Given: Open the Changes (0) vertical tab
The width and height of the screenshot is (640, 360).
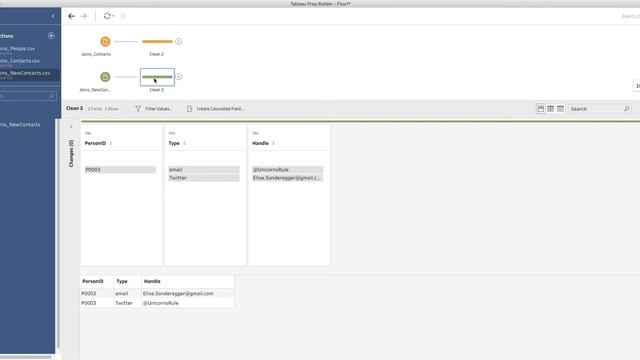Looking at the screenshot, I should tap(71, 153).
